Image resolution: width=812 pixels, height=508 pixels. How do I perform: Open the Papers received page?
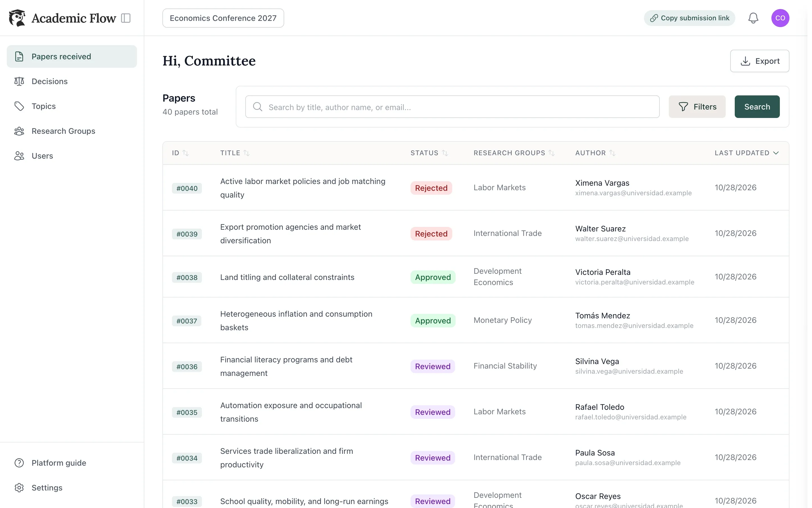coord(72,56)
